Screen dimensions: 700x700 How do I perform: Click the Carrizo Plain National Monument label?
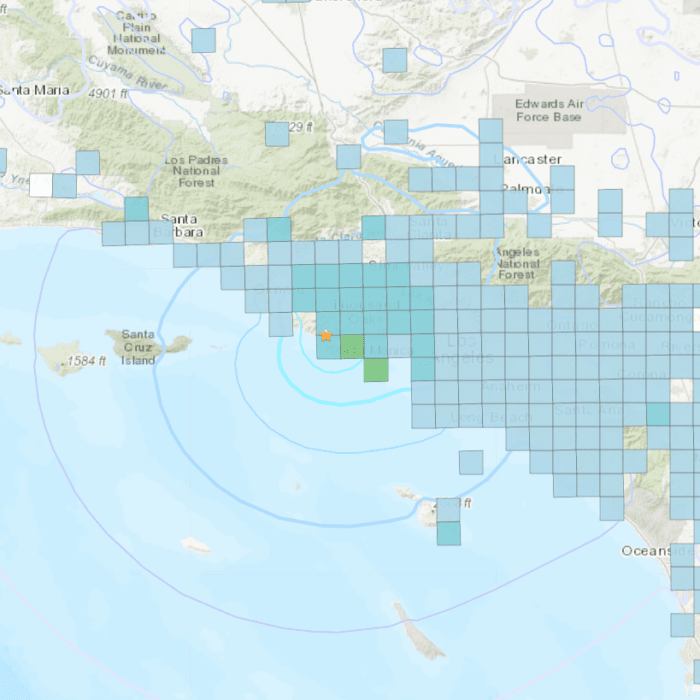(136, 33)
